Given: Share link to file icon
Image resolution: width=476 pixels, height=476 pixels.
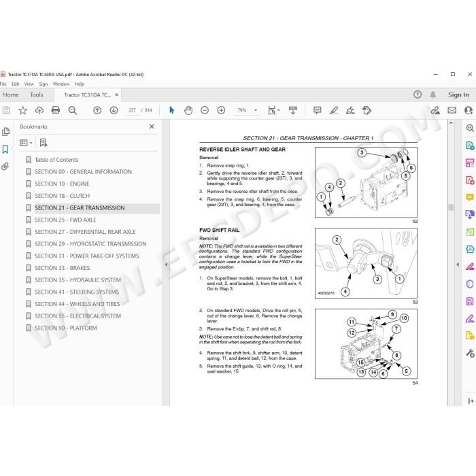Looking at the screenshot, I should coord(435,110).
